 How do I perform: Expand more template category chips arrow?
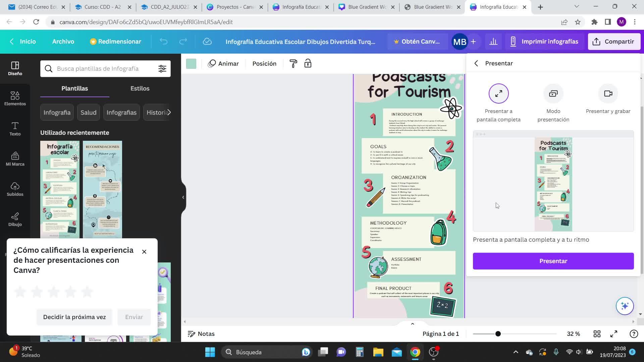(x=169, y=112)
